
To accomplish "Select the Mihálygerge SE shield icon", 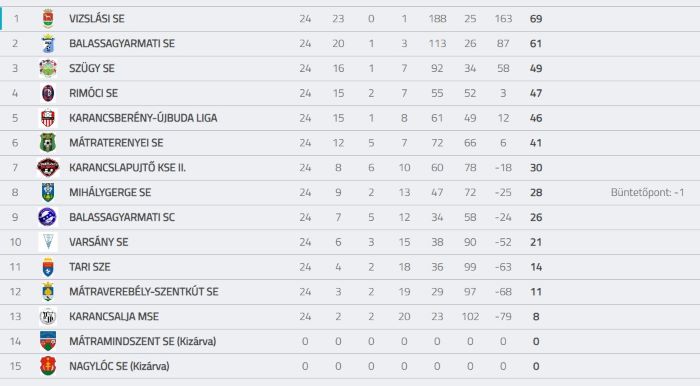I will pos(48,192).
